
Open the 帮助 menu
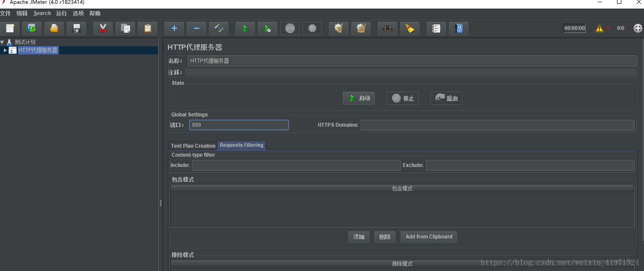[95, 13]
